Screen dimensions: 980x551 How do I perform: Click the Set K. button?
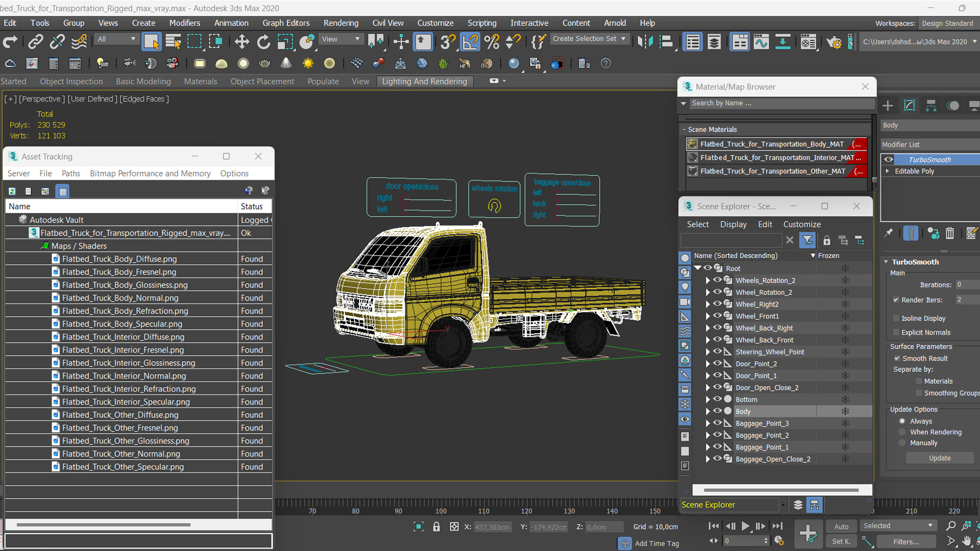click(x=841, y=541)
